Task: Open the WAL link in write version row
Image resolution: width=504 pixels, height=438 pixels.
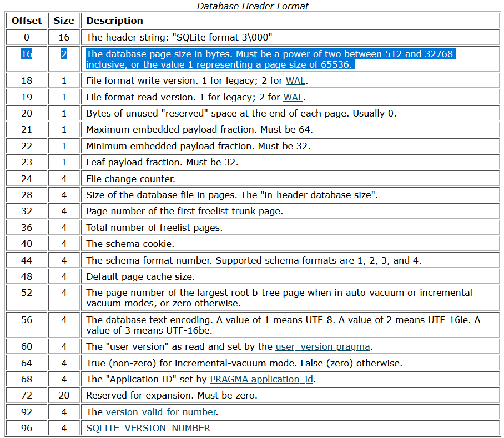Action: [x=295, y=81]
